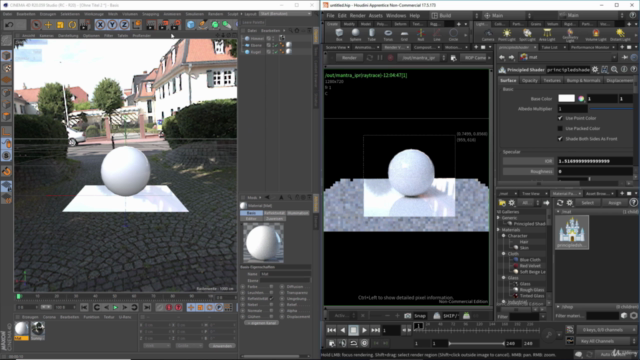Click the Undo arrow in Cinema 4D toolbar
Viewport: 640px width, 360px height.
click(x=9, y=24)
